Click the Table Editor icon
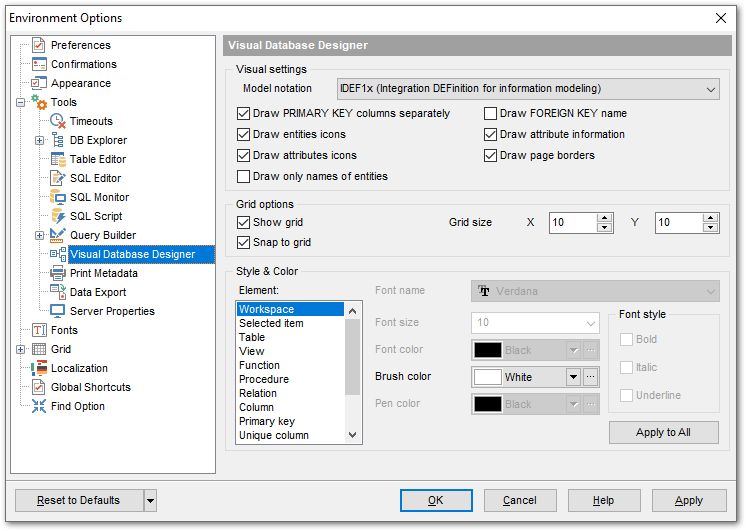 pyautogui.click(x=58, y=159)
